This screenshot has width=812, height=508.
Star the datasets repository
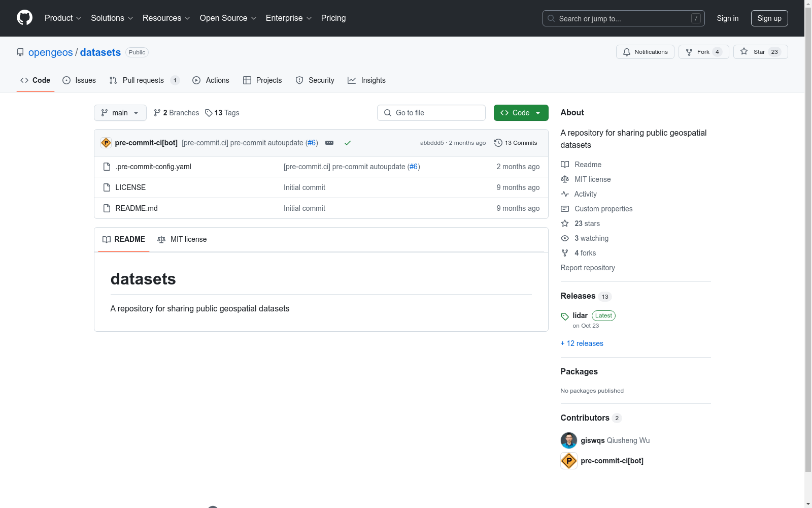761,52
